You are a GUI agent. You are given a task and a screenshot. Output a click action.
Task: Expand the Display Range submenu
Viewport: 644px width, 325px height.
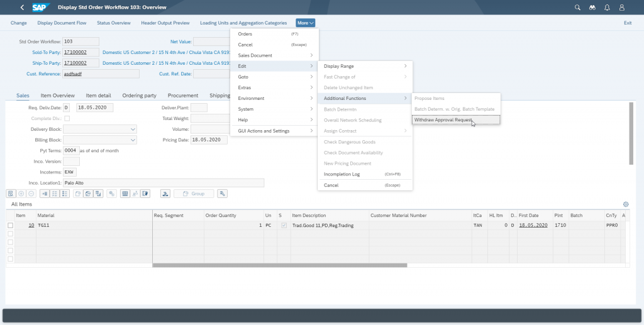tap(365, 66)
